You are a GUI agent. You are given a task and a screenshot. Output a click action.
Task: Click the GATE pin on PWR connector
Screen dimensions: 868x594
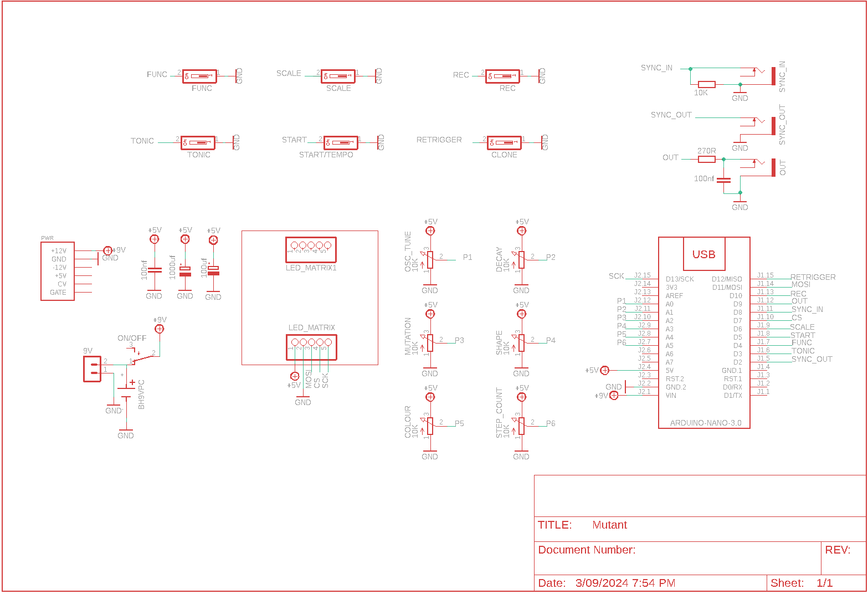(x=58, y=292)
